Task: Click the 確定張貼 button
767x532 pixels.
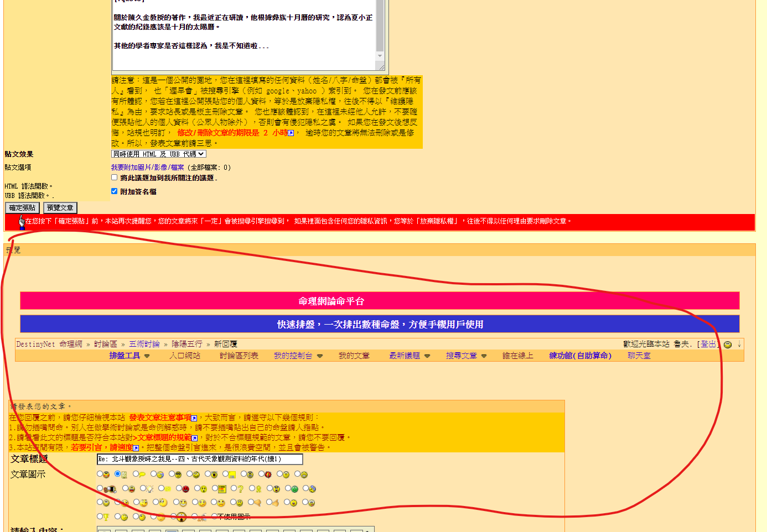Action: pyautogui.click(x=22, y=207)
